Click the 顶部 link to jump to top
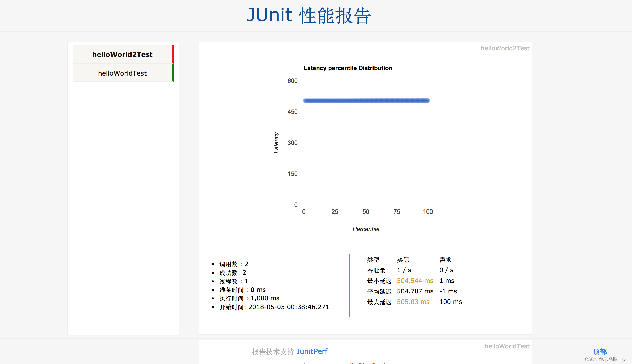Image resolution: width=632 pixels, height=364 pixels. coord(599,351)
